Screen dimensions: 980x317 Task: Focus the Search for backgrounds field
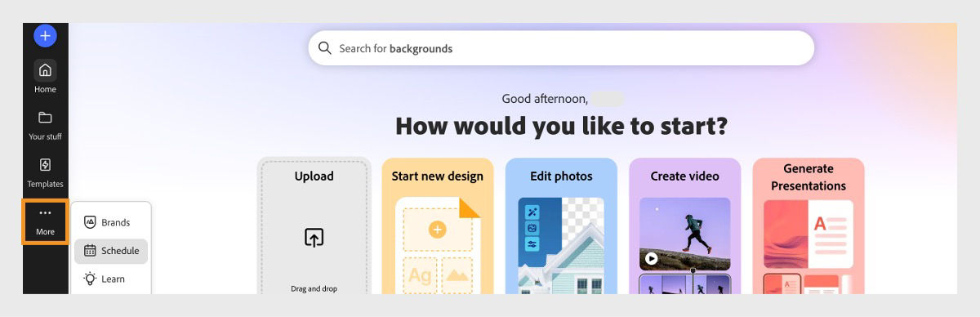(561, 48)
